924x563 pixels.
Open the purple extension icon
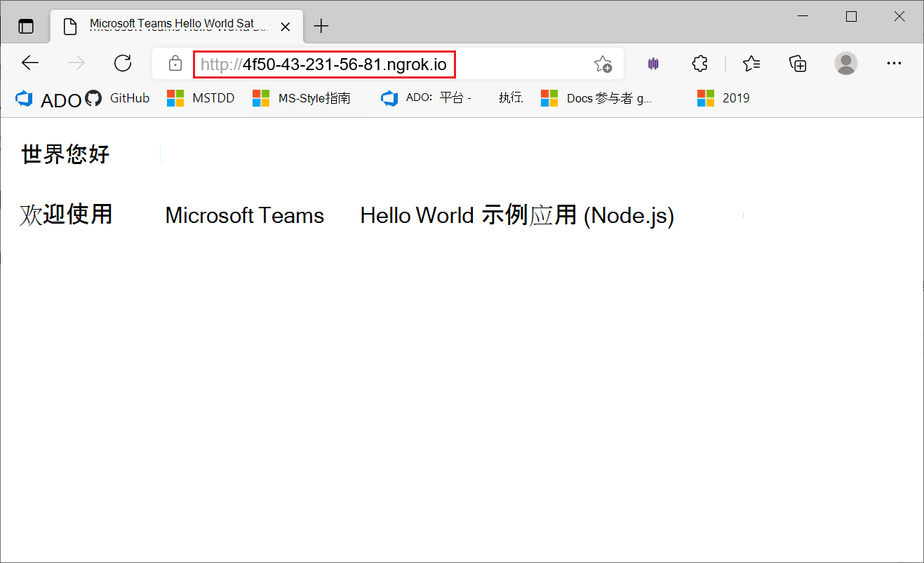pyautogui.click(x=653, y=64)
